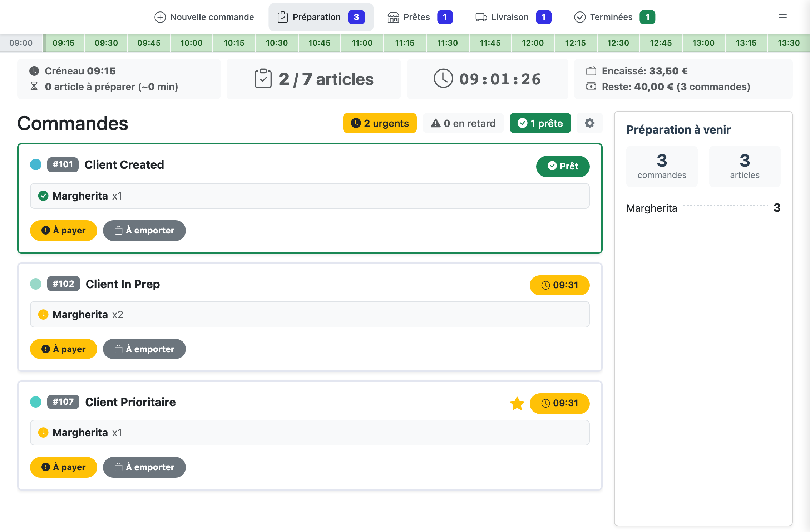
Task: Click the #102 order number badge
Action: click(63, 284)
